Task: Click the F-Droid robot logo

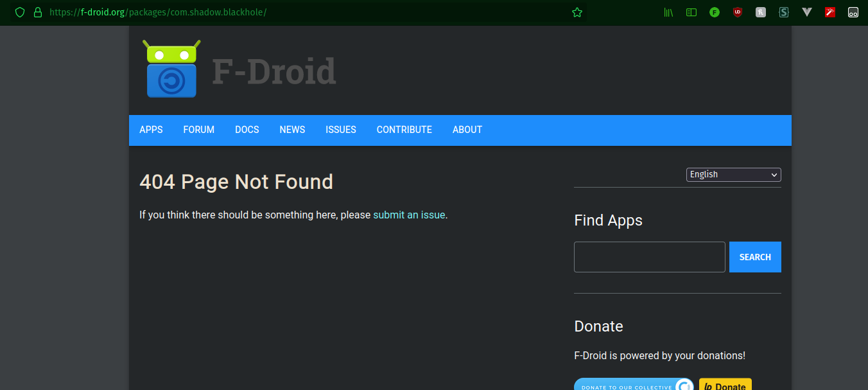Action: pyautogui.click(x=171, y=69)
